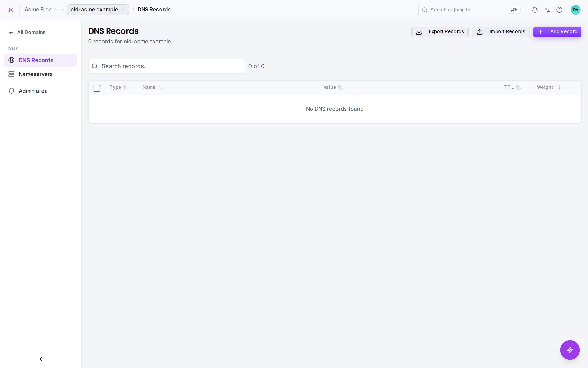The width and height of the screenshot is (588, 368).
Task: Sort by Weight using the arrows icon
Action: (x=558, y=87)
